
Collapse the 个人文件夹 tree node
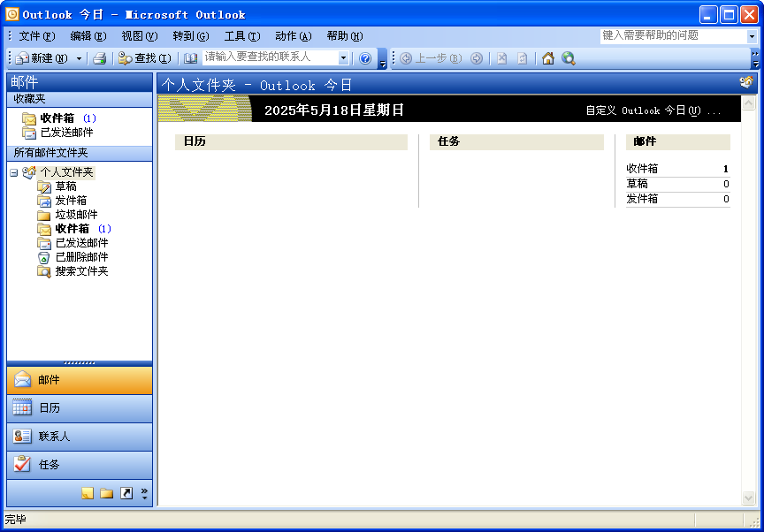pyautogui.click(x=13, y=172)
